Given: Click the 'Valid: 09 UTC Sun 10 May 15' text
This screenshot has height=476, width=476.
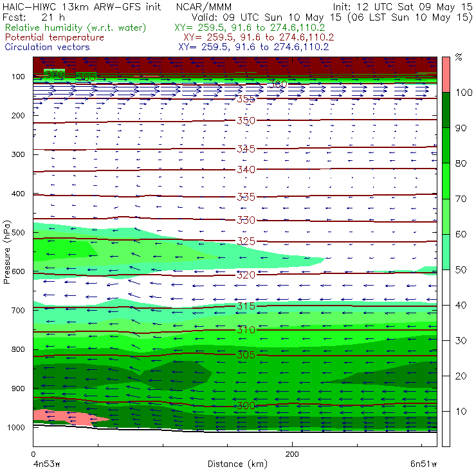Looking at the screenshot, I should point(266,17).
